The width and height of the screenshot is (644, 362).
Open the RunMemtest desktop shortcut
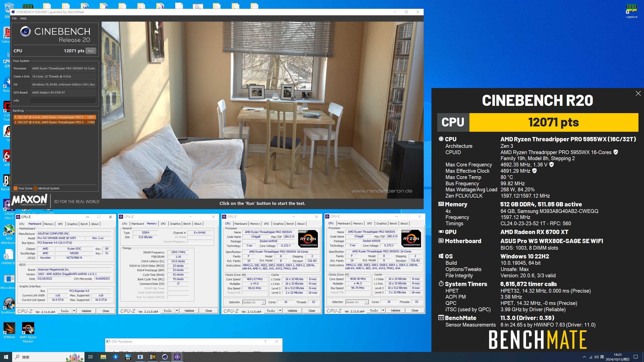point(9,306)
